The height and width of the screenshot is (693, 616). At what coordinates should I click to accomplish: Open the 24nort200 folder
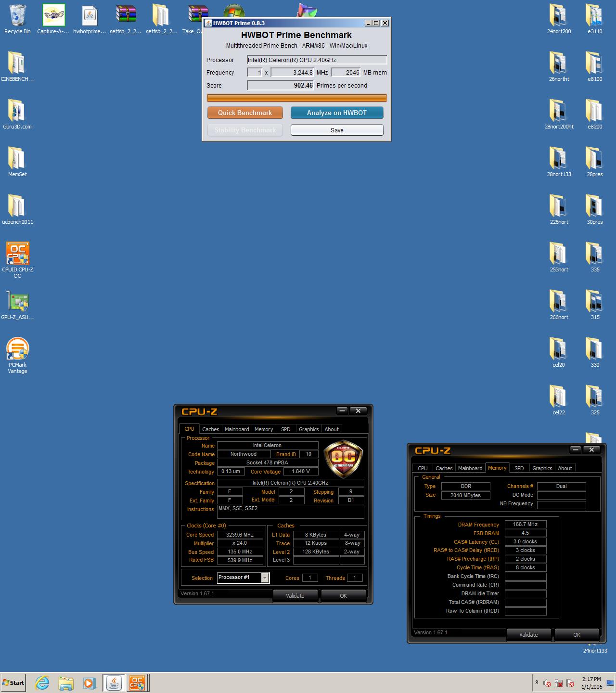click(x=559, y=19)
